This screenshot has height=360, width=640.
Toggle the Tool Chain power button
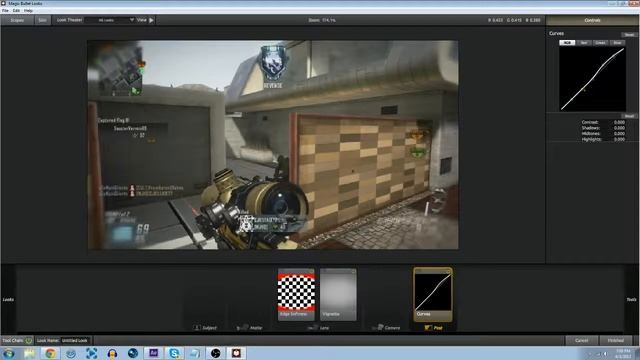tap(29, 340)
